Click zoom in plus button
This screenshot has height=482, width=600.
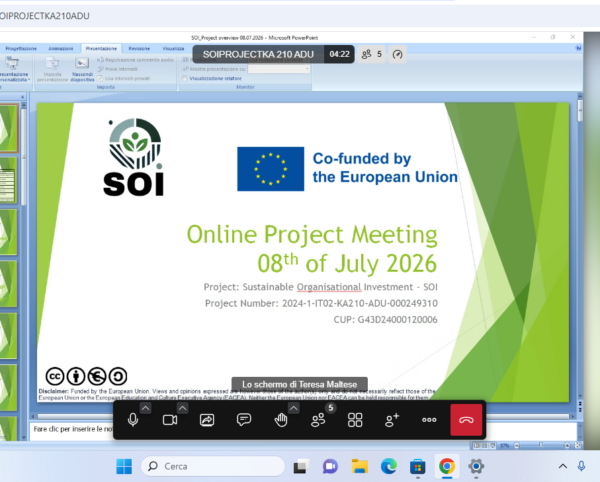pos(567,445)
